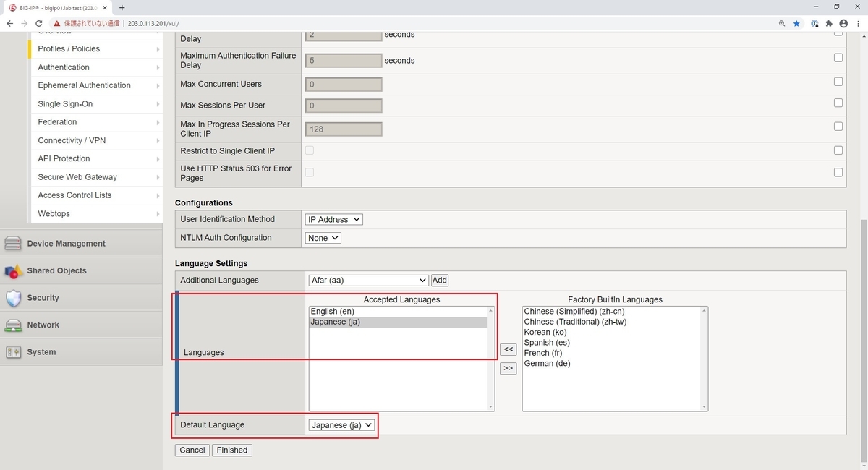Expand Profiles / Policies submenu arrow
The image size is (868, 470).
tap(158, 49)
